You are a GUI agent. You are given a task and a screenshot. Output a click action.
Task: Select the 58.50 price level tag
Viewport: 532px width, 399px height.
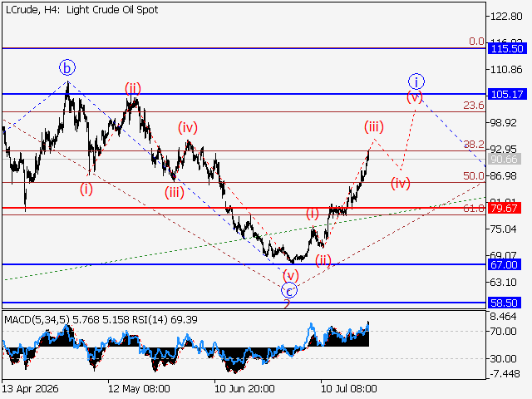point(504,303)
